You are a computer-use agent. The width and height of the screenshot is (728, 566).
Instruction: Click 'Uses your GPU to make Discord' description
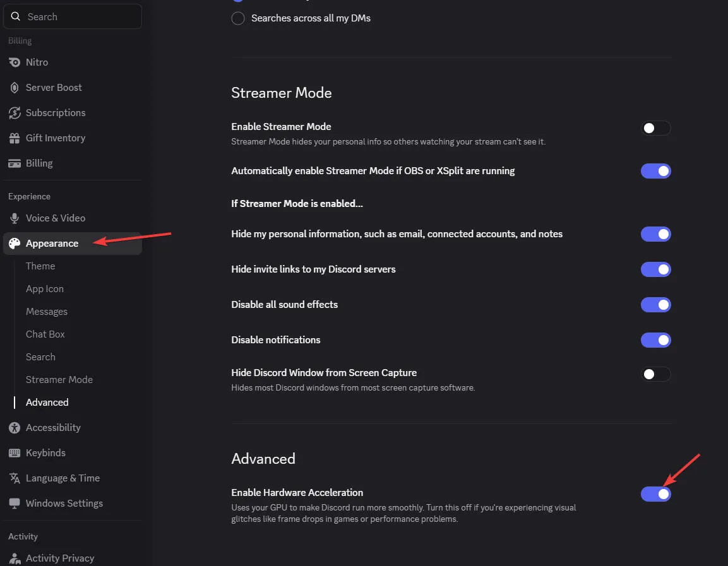pos(403,514)
